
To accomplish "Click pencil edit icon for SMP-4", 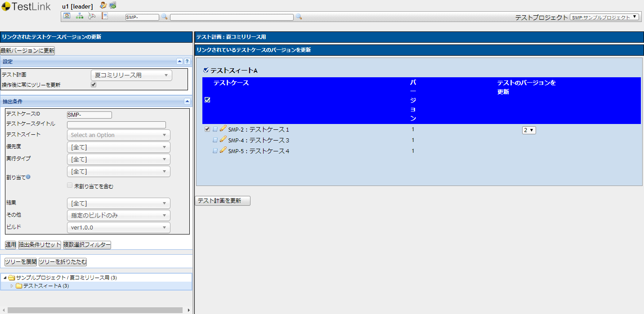I will click(x=223, y=139).
